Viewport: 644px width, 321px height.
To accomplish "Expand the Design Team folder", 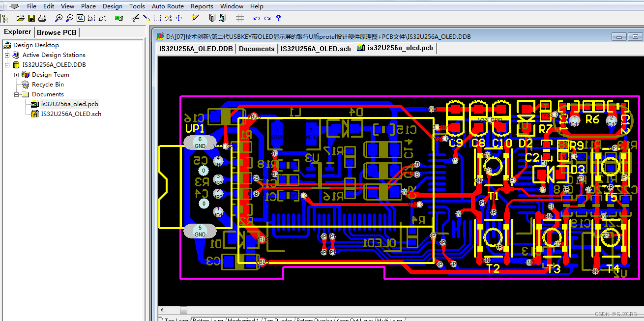I will pos(17,74).
